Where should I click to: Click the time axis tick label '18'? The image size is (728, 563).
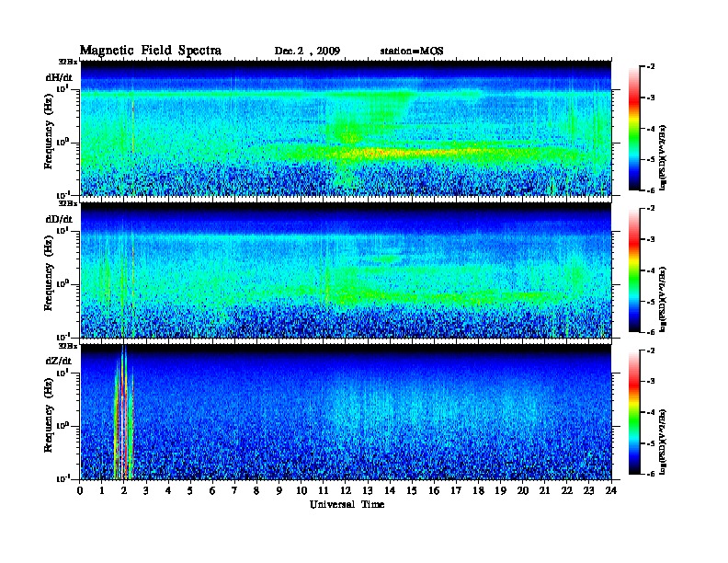point(478,491)
